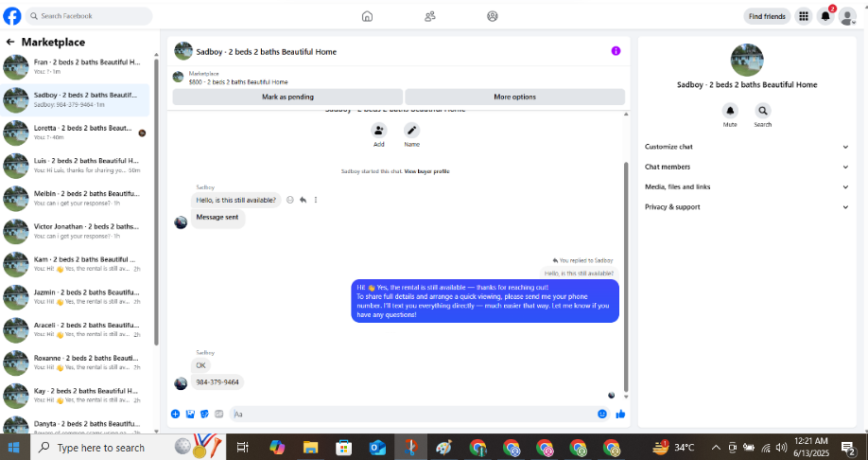Expand Chat members section
The width and height of the screenshot is (868, 460).
pos(746,167)
